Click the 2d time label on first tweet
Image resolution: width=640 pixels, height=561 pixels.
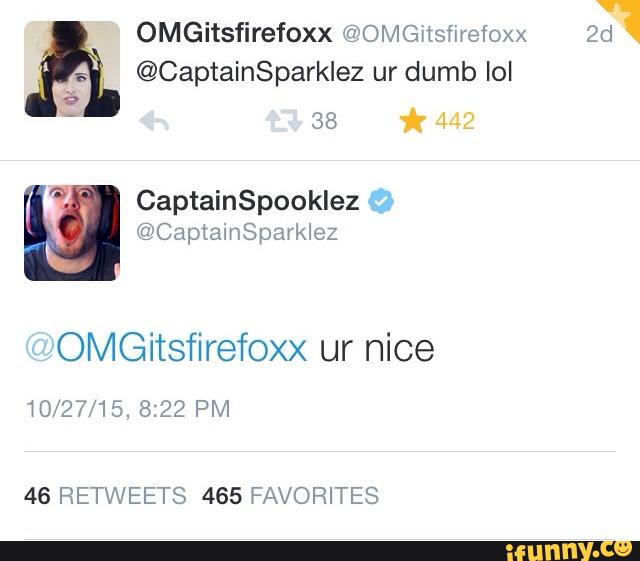tap(599, 34)
